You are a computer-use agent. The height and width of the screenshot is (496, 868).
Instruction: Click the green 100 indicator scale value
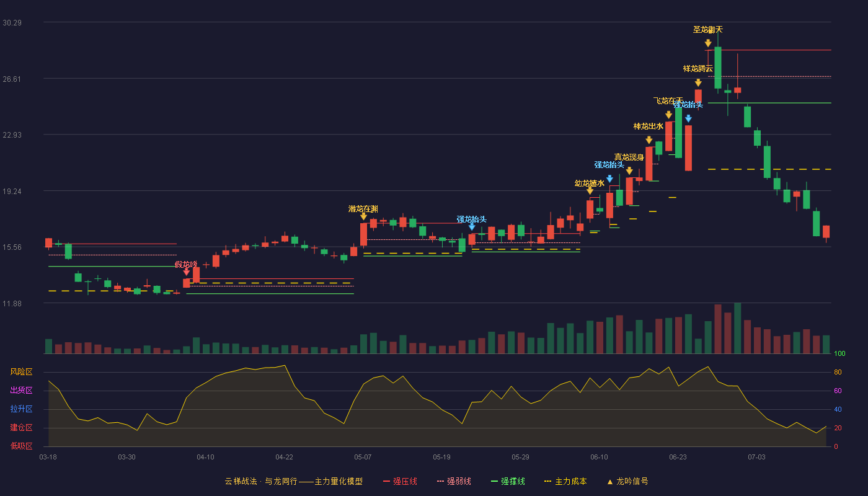point(840,353)
